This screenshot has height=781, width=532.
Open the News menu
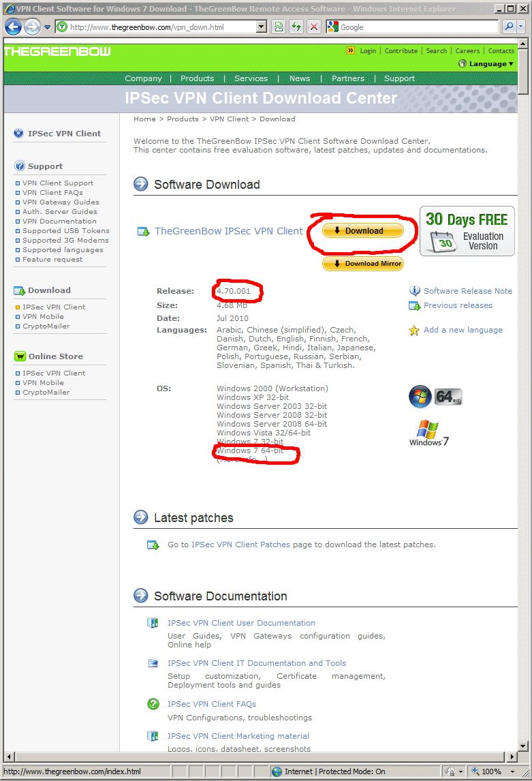point(300,78)
